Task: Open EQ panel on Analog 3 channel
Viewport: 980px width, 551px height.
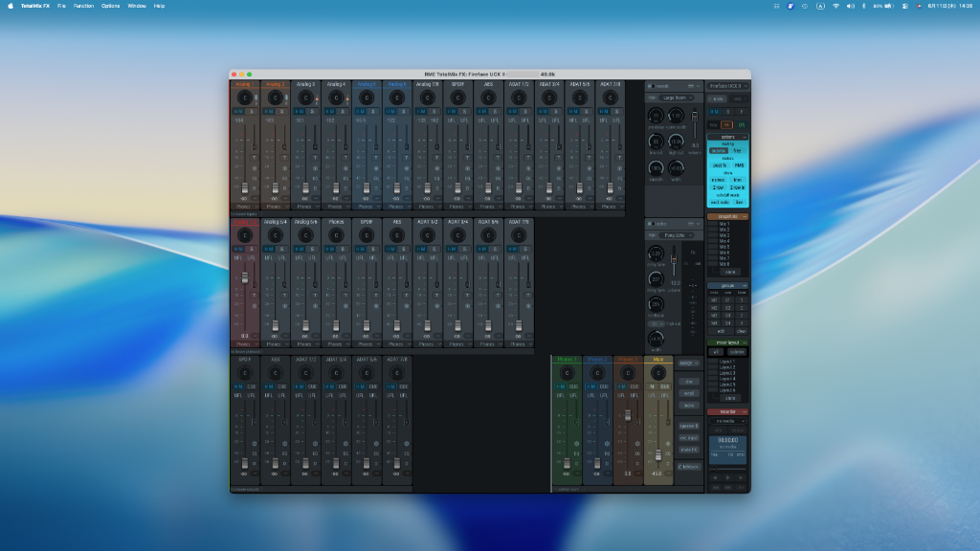Action: (315, 178)
